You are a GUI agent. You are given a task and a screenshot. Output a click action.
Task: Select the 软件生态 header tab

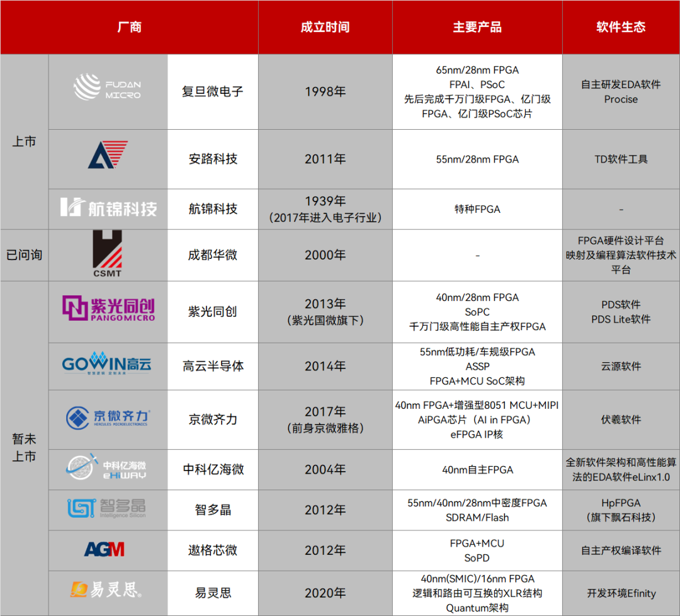coord(621,27)
